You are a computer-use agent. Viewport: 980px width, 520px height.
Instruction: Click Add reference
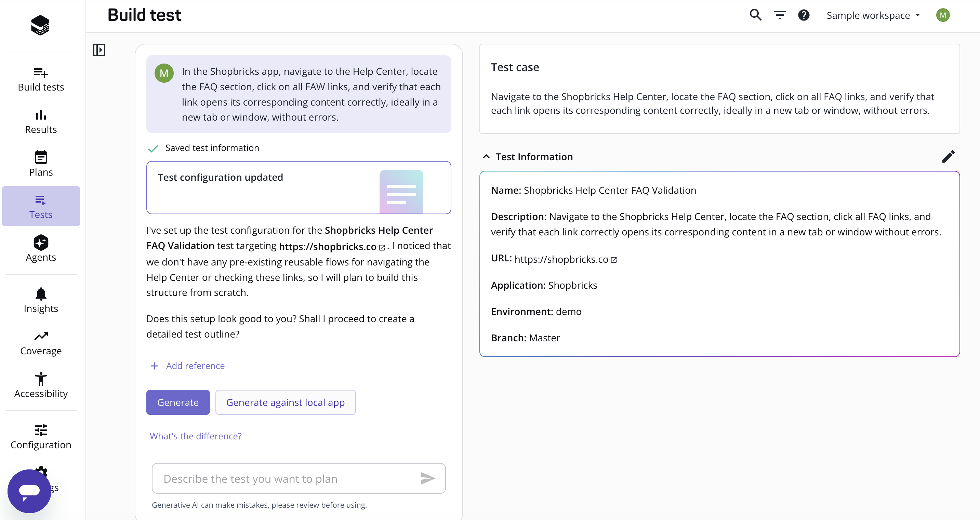click(x=187, y=366)
